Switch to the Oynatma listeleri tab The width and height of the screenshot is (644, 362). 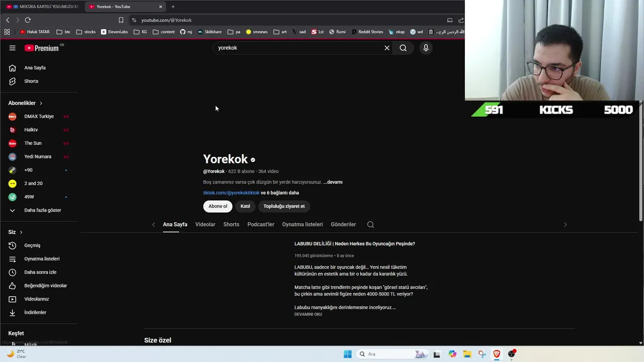coord(302,224)
